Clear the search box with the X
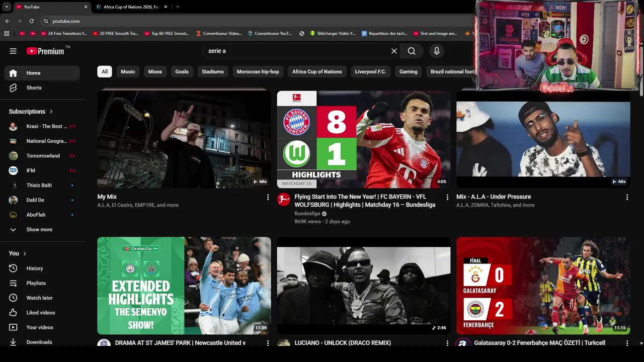644x362 pixels. (x=394, y=51)
